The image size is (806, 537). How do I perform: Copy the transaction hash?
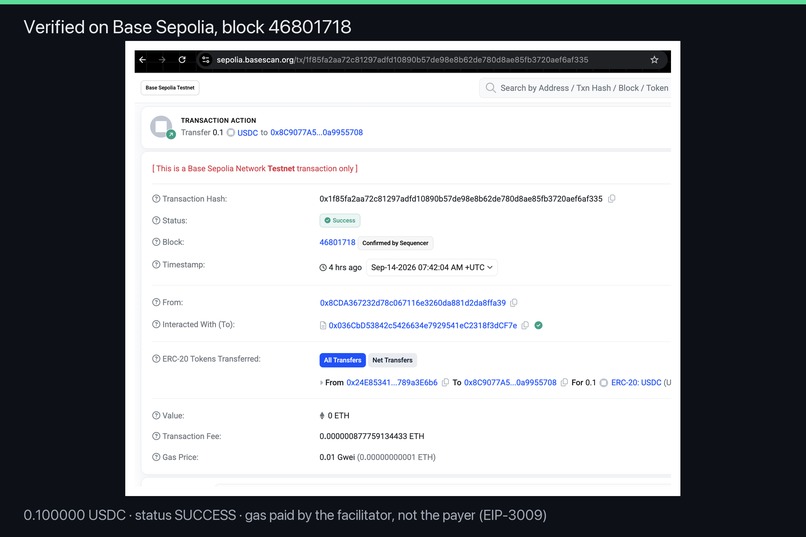[x=611, y=199]
